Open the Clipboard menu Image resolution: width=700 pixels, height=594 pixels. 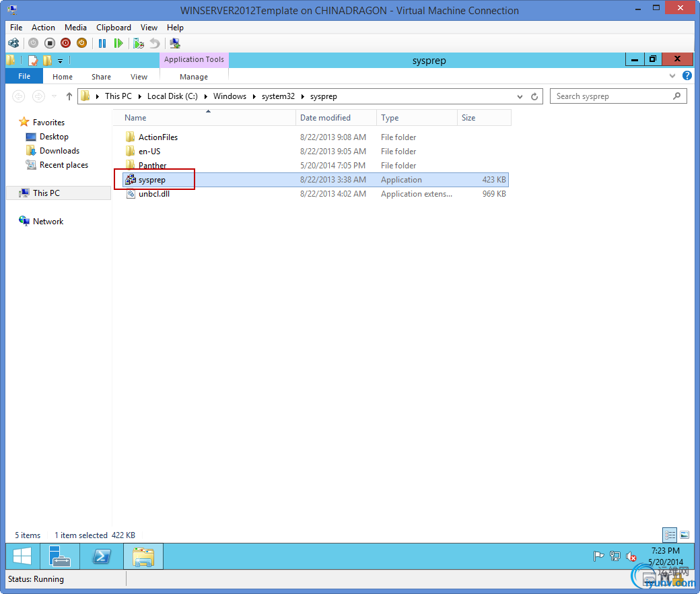(x=114, y=27)
